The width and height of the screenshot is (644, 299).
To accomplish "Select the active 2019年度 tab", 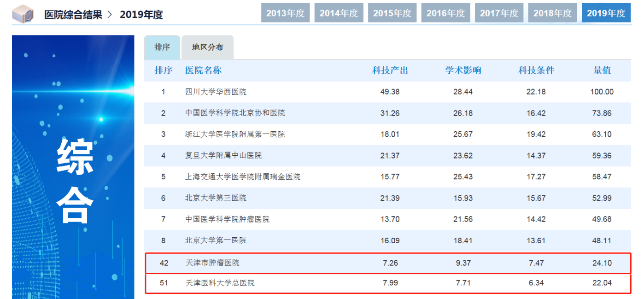I will coord(606,13).
